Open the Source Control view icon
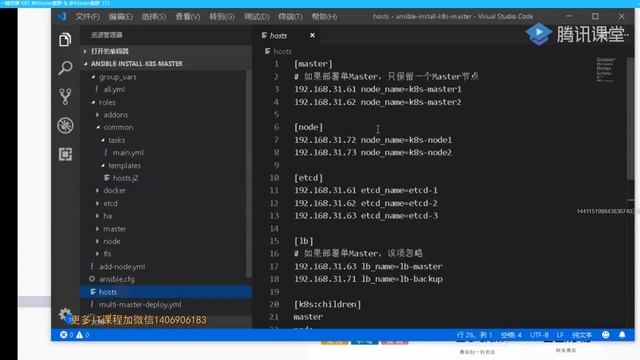 click(65, 97)
